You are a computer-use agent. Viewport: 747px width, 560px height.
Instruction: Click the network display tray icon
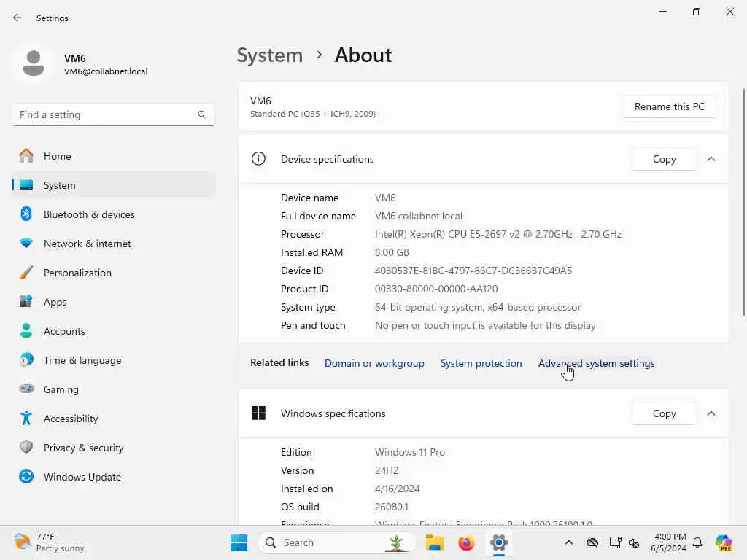pos(615,542)
